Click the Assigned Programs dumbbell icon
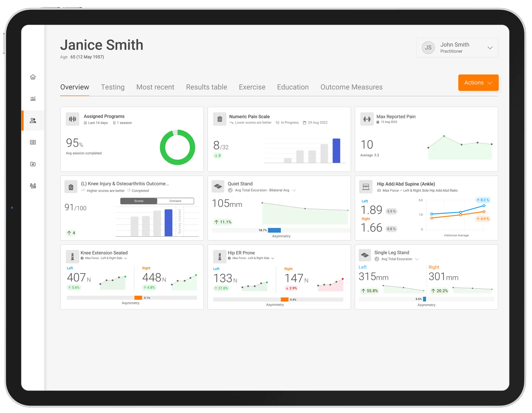The height and width of the screenshot is (413, 532). click(x=72, y=119)
